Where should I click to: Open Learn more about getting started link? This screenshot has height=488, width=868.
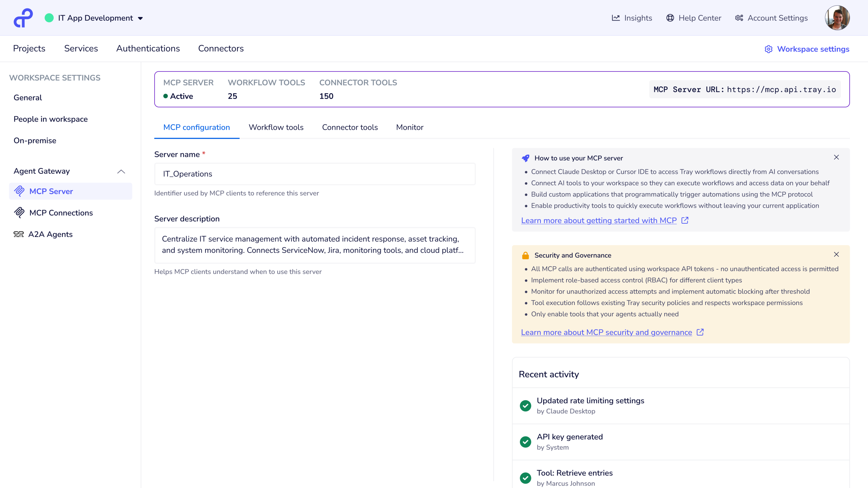(598, 221)
